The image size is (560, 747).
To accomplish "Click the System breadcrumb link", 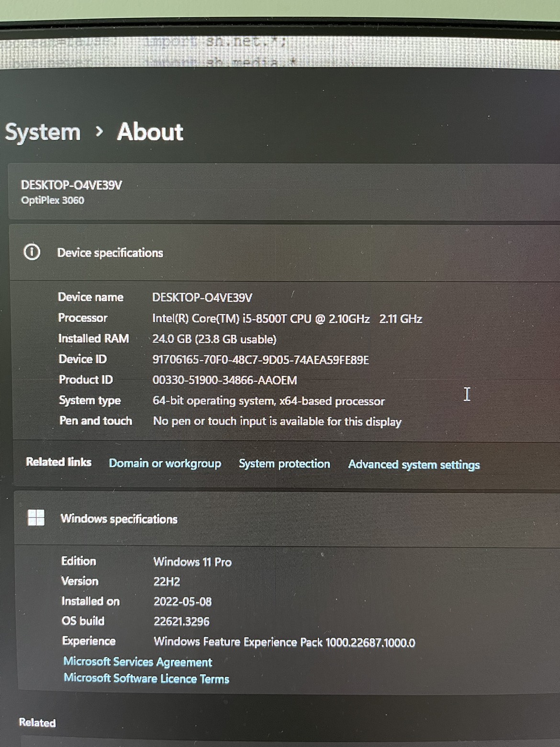I will click(x=43, y=133).
